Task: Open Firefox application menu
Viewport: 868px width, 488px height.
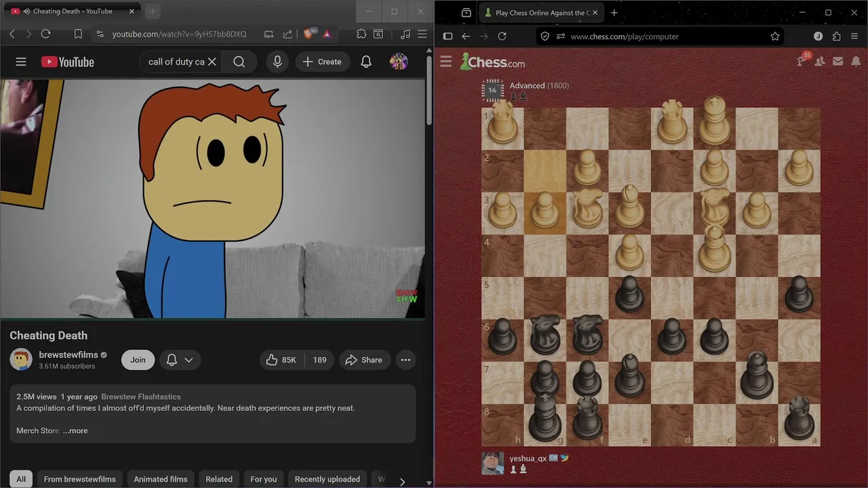Action: pos(855,37)
